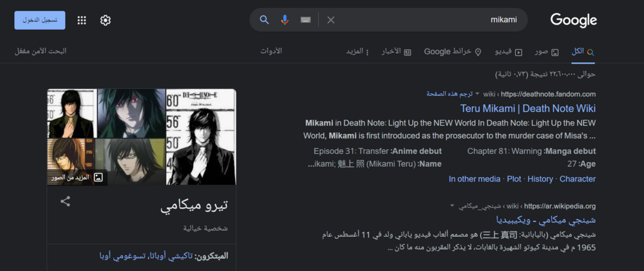Open Teru Mikami | Death Note Wiki result
The image size is (644, 271).
coord(528,108)
